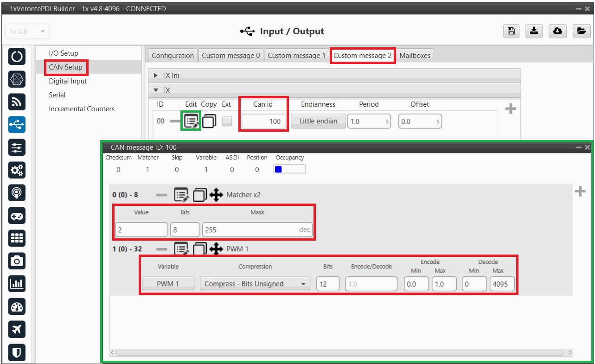Toggle the Little endian button

318,121
